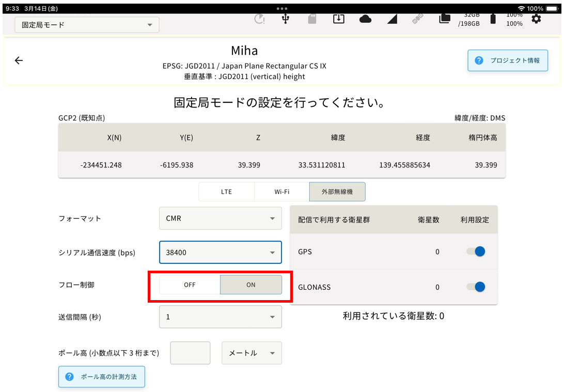Set flow control to OFF
This screenshot has height=392, width=564.
190,285
